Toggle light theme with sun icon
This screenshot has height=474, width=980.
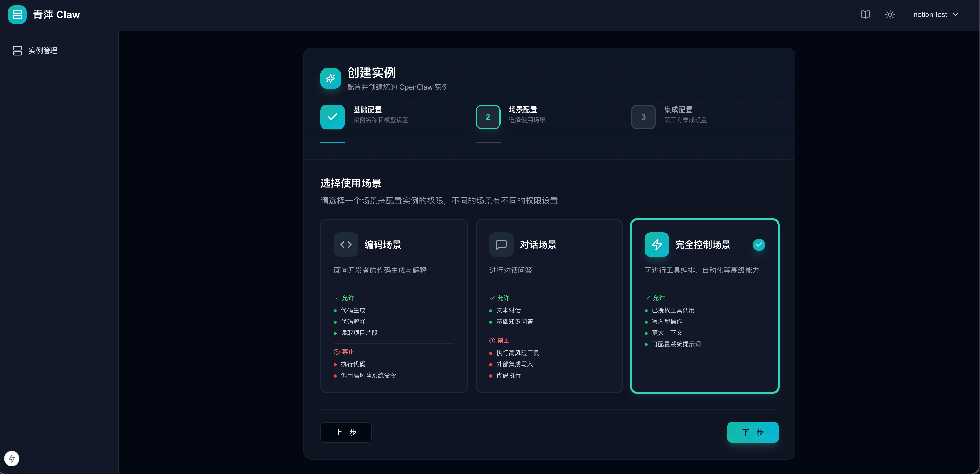[x=890, y=14]
